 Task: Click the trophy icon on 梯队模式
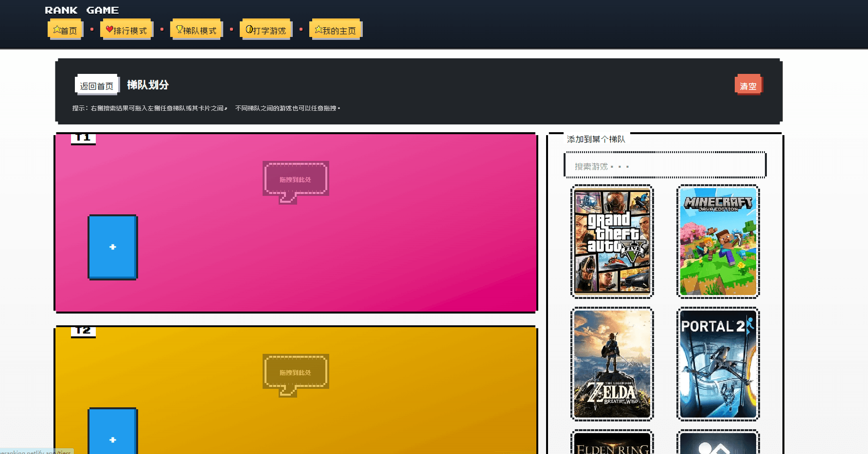pos(179,29)
